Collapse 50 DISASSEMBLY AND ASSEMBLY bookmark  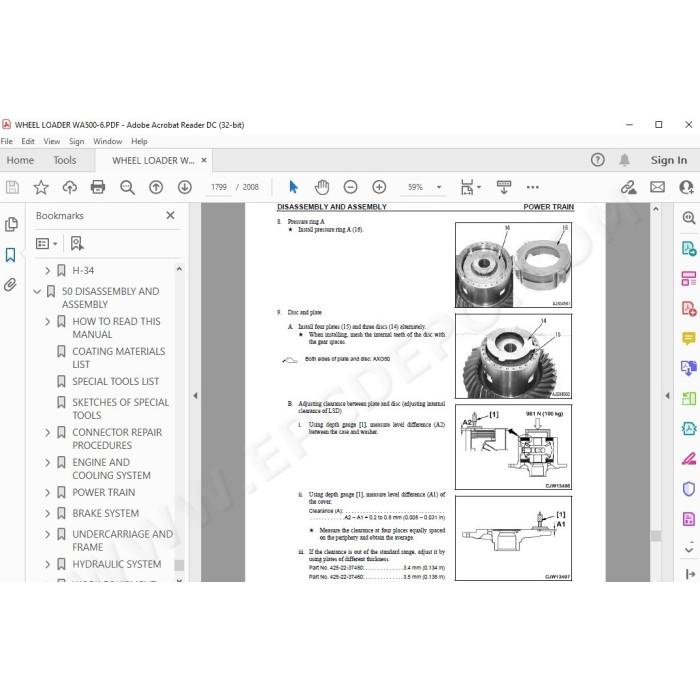[37, 292]
